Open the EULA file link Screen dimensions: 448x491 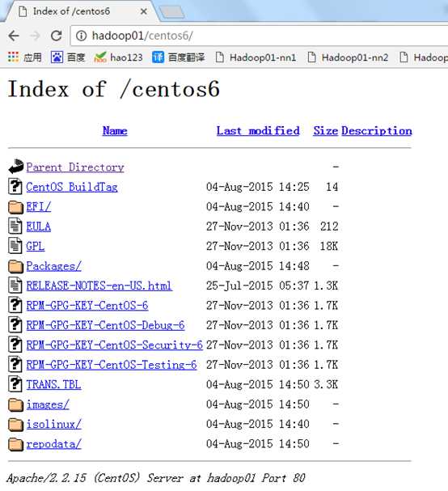coord(39,226)
